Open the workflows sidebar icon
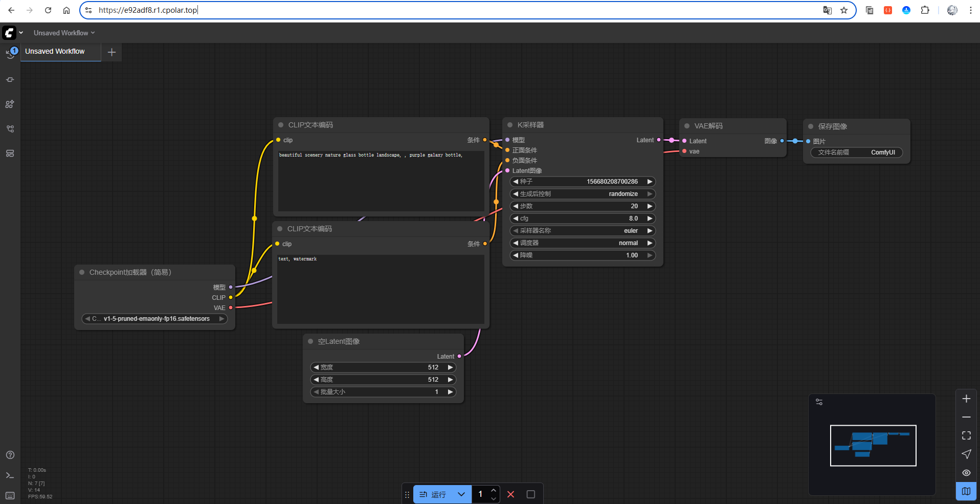 point(10,129)
